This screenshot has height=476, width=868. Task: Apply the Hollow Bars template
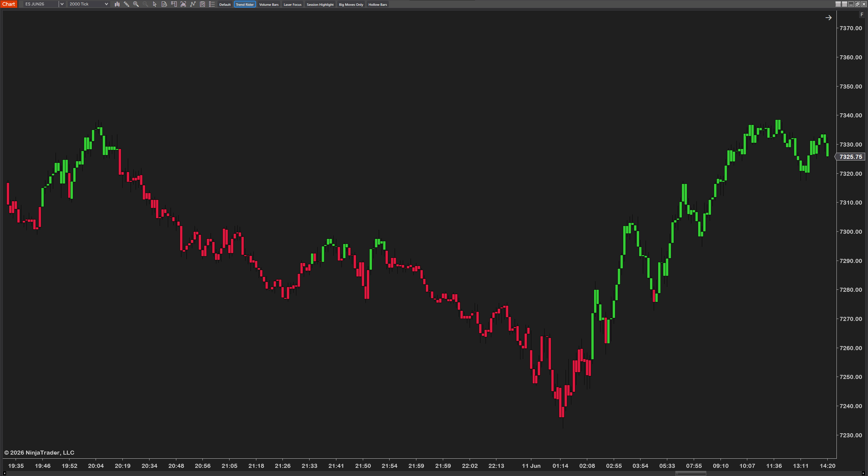click(x=378, y=4)
